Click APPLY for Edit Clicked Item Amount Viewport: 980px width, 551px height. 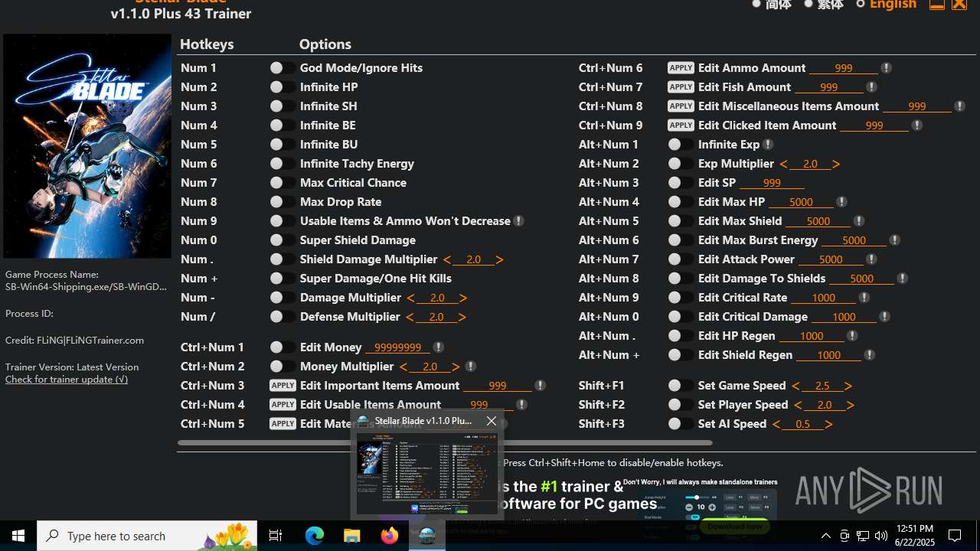coord(681,126)
